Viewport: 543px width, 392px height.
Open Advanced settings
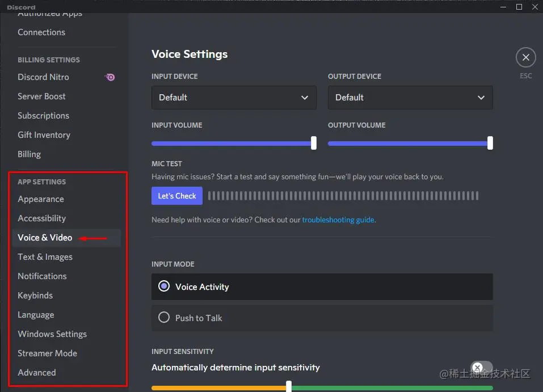tap(37, 373)
